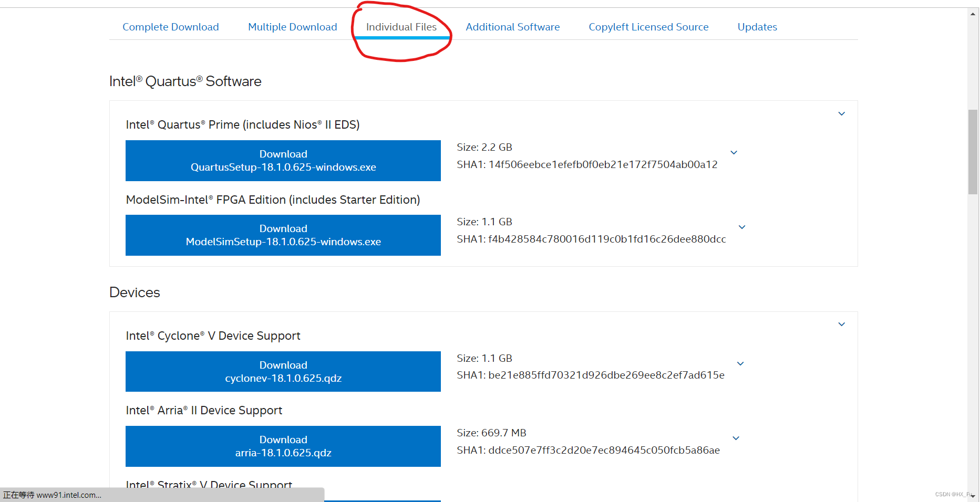The width and height of the screenshot is (980, 502).
Task: Open the Updates tab
Action: click(x=757, y=27)
